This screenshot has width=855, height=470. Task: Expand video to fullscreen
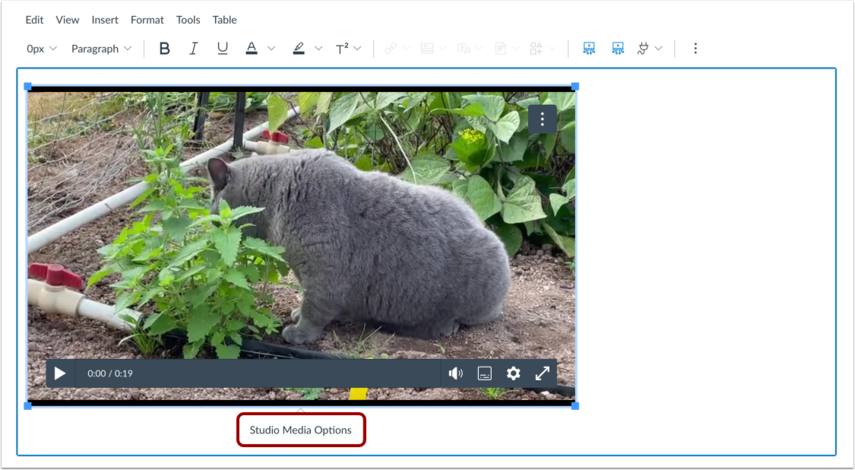542,373
